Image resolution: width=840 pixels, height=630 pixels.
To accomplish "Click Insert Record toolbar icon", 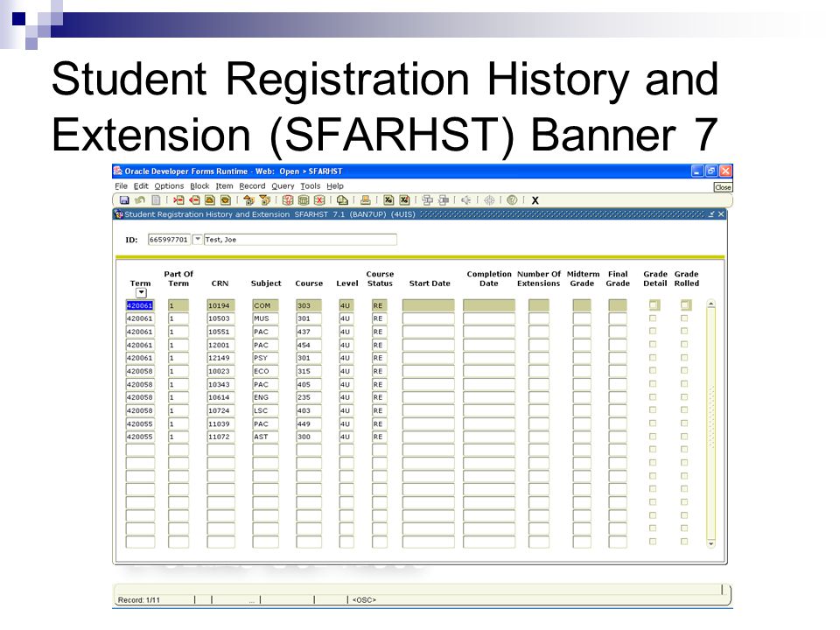I will tap(178, 200).
